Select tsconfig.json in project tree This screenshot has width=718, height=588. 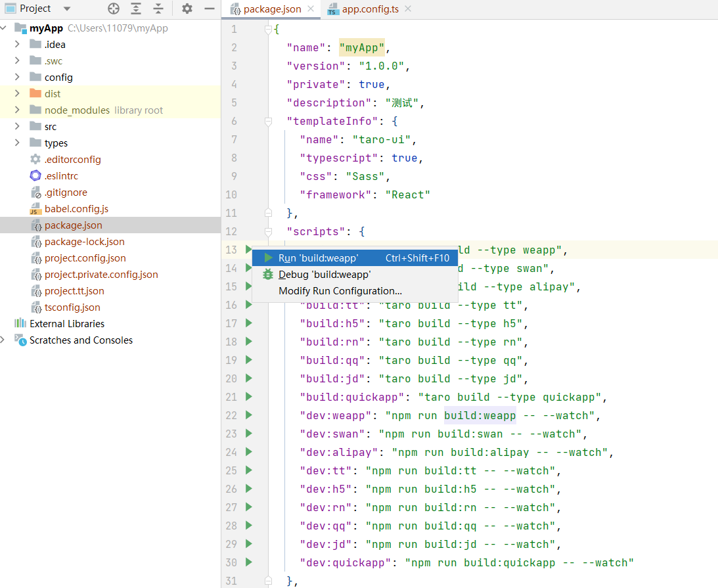(72, 307)
